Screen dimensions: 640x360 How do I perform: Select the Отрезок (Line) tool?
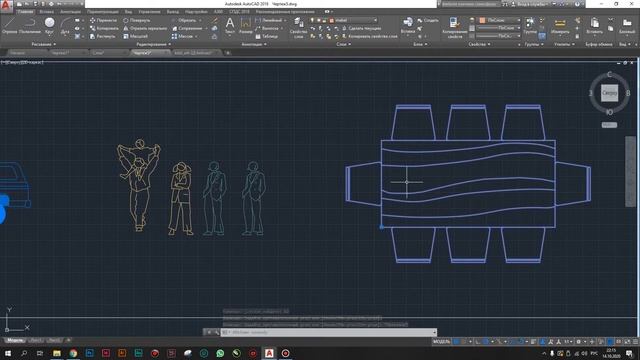pos(9,26)
